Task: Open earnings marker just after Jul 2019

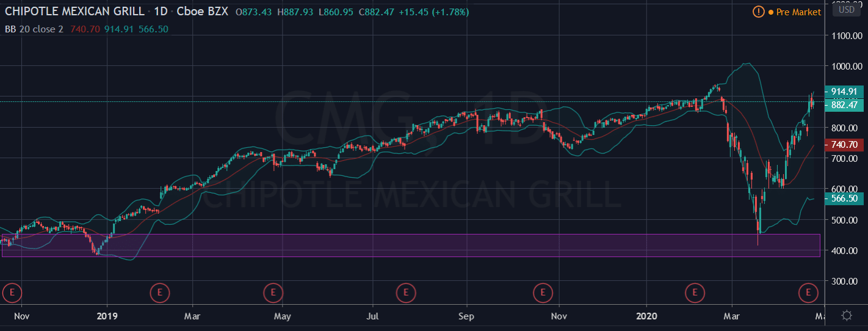Action: (405, 293)
